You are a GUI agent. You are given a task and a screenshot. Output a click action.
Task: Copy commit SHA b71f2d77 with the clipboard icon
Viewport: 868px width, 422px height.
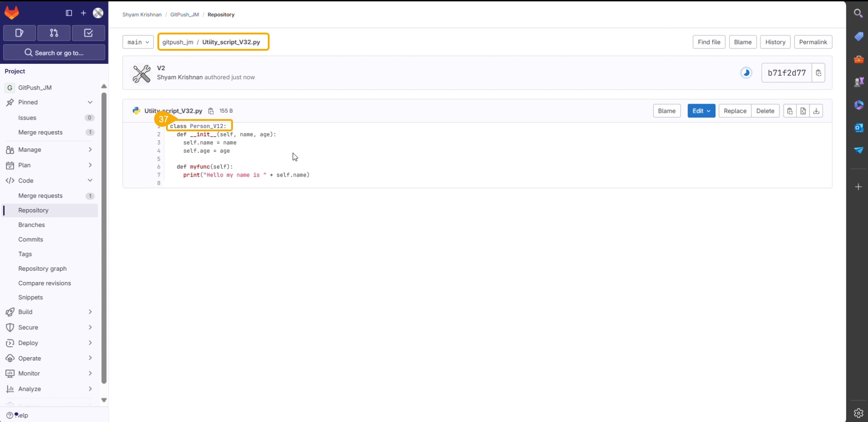[819, 73]
